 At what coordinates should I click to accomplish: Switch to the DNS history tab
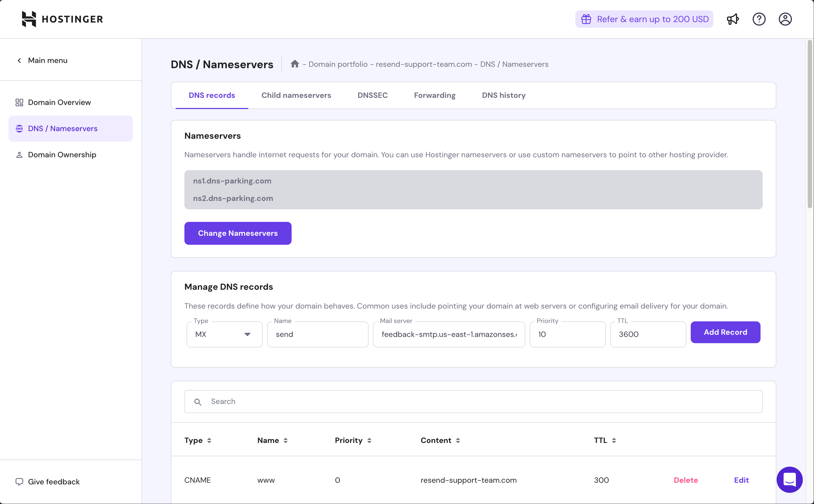pyautogui.click(x=504, y=95)
